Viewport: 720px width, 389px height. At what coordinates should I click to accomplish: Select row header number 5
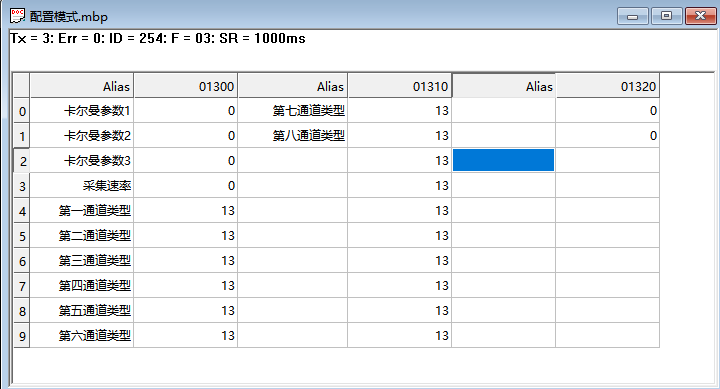(22, 236)
